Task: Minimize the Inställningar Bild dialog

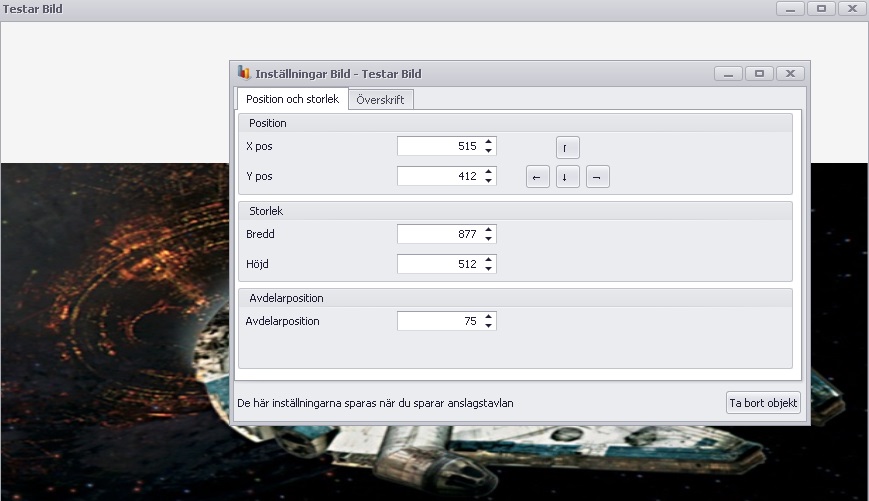Action: pyautogui.click(x=728, y=74)
